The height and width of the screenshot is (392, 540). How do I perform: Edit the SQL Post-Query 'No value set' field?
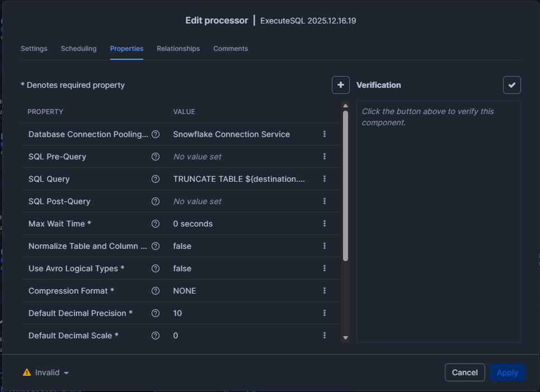click(x=198, y=201)
